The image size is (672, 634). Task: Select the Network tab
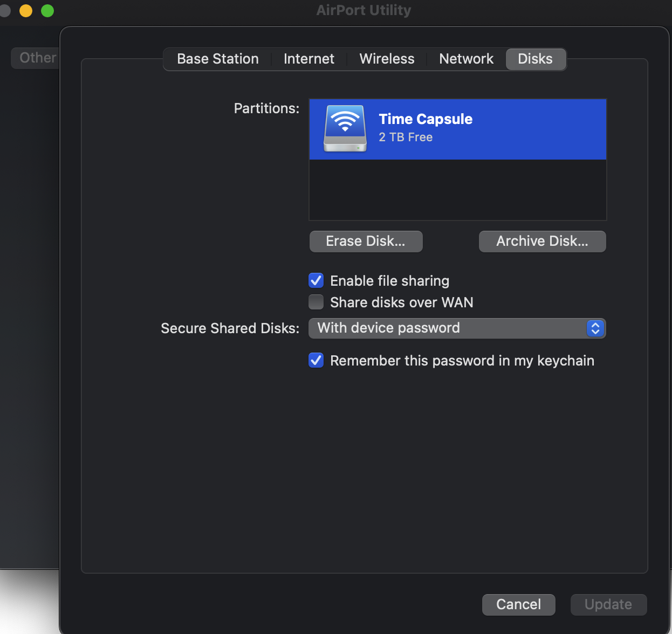467,59
